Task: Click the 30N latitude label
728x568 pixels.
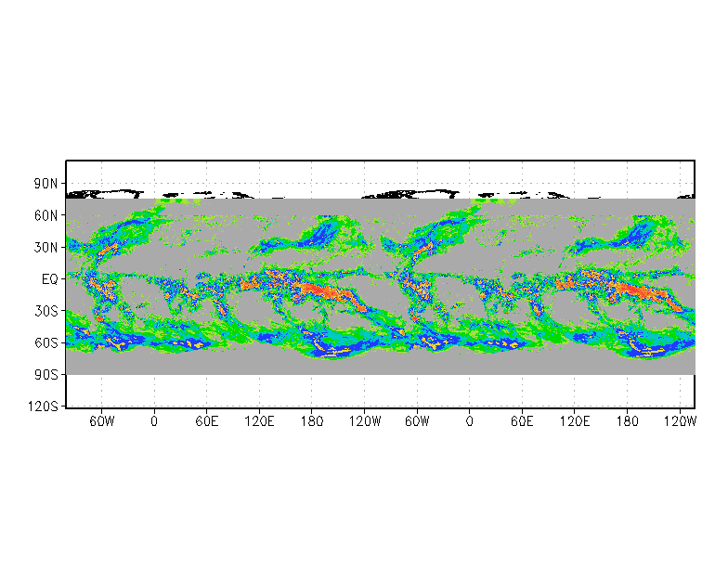Action: 45,247
